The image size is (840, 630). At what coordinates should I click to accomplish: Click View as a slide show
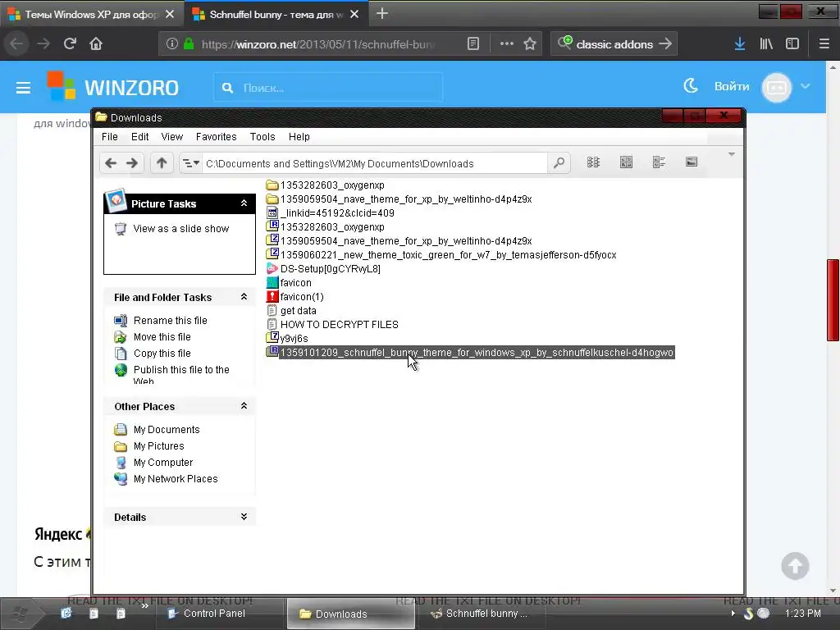pyautogui.click(x=181, y=229)
